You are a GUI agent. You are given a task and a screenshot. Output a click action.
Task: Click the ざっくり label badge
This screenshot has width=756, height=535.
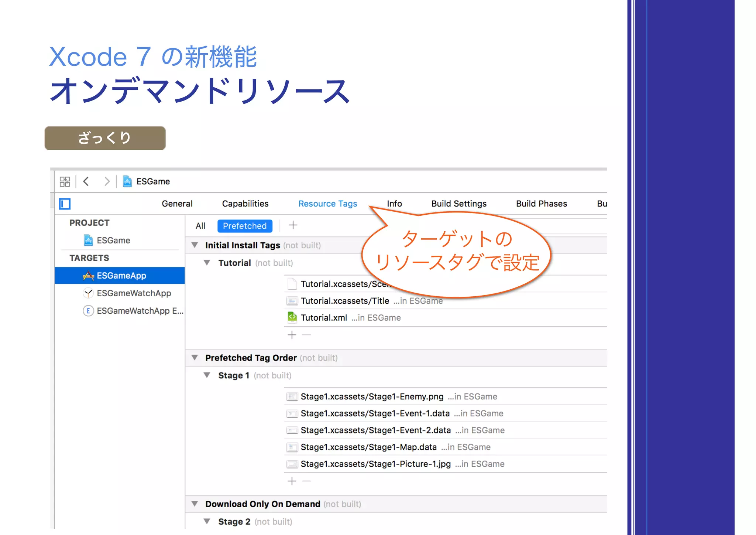pos(105,138)
